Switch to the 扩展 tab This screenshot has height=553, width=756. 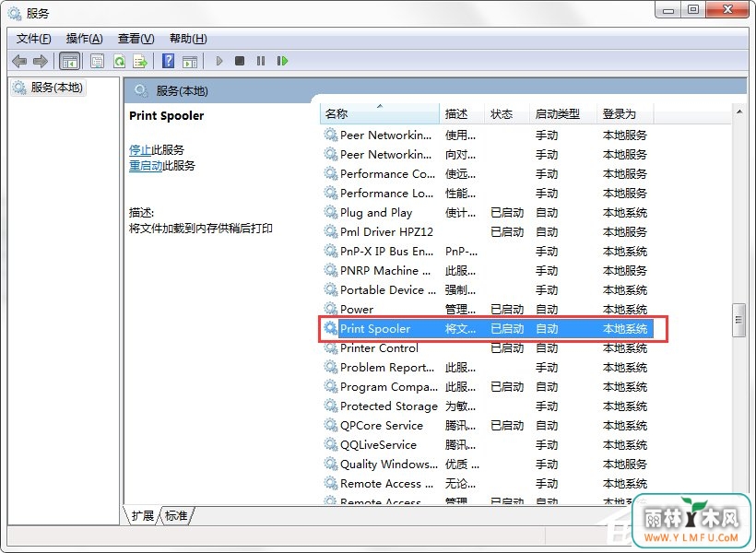(x=142, y=516)
